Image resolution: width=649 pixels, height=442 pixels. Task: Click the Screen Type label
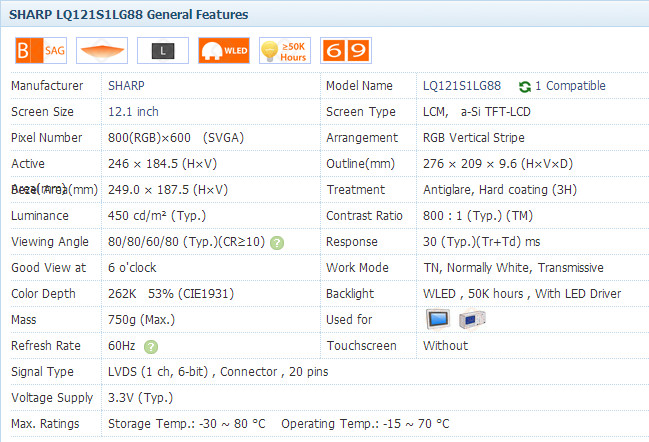point(361,112)
